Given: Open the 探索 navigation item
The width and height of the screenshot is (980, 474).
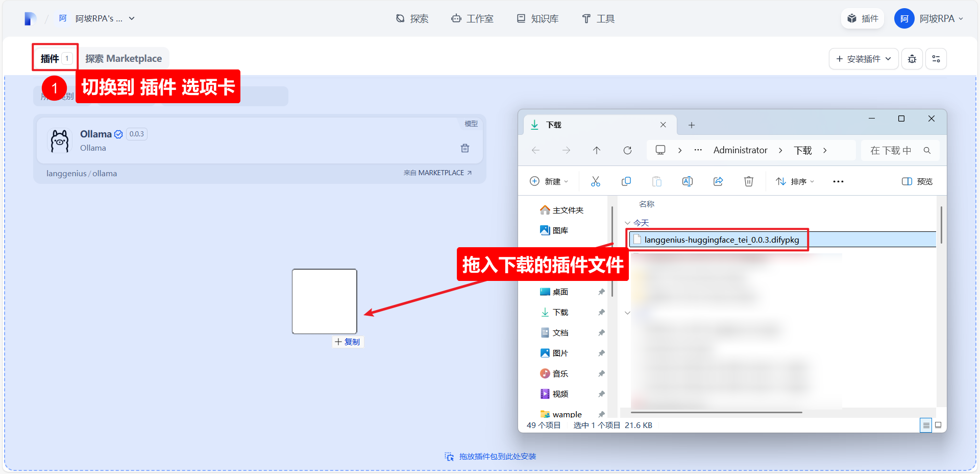Looking at the screenshot, I should (412, 19).
